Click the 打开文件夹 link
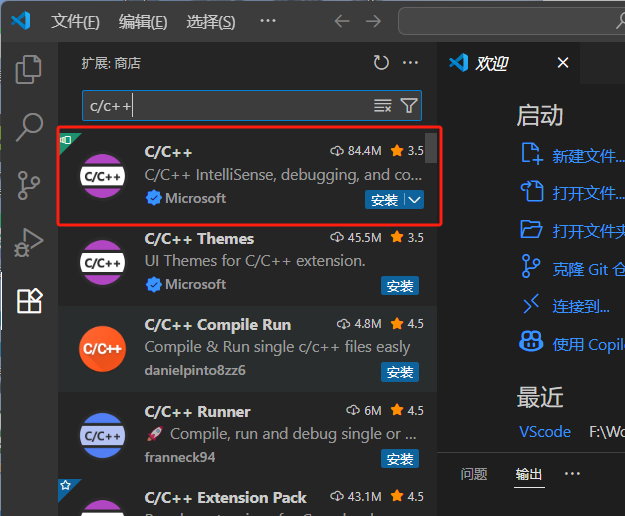625x516 pixels. pos(588,231)
